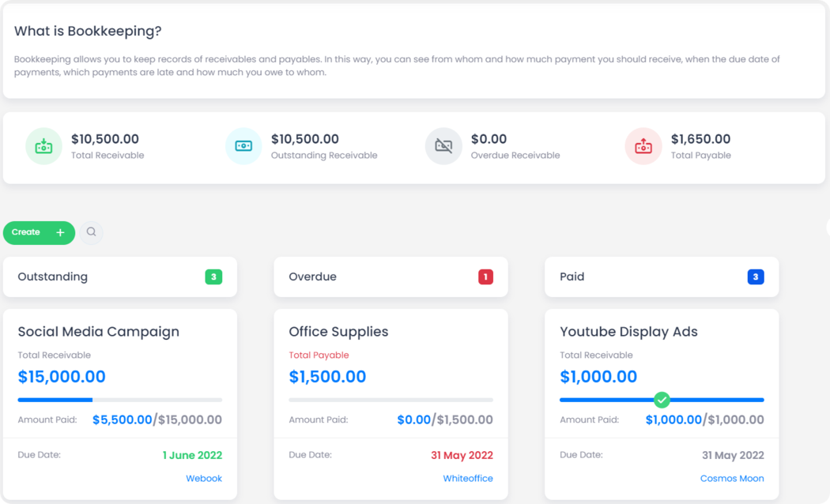Click the Social Media Campaign progress bar

coord(119,400)
